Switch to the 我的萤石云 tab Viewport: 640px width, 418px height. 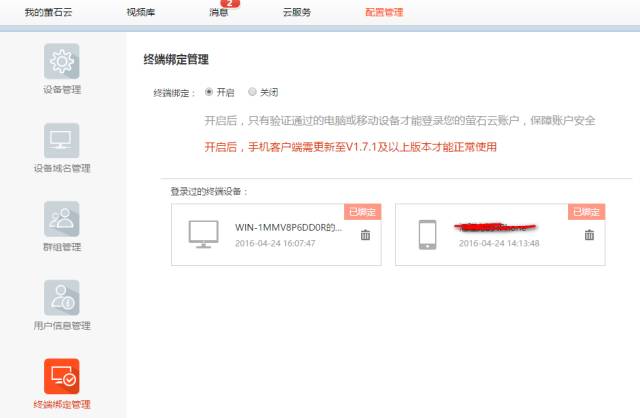(48, 13)
